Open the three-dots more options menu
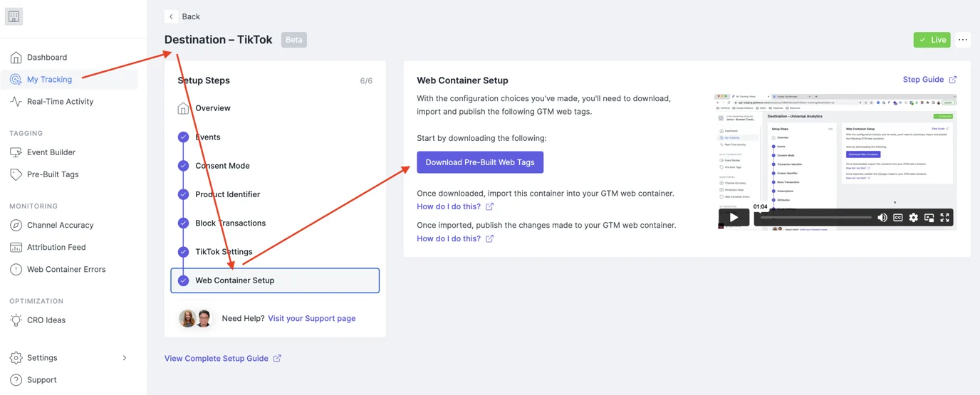980x395 pixels. tap(963, 40)
